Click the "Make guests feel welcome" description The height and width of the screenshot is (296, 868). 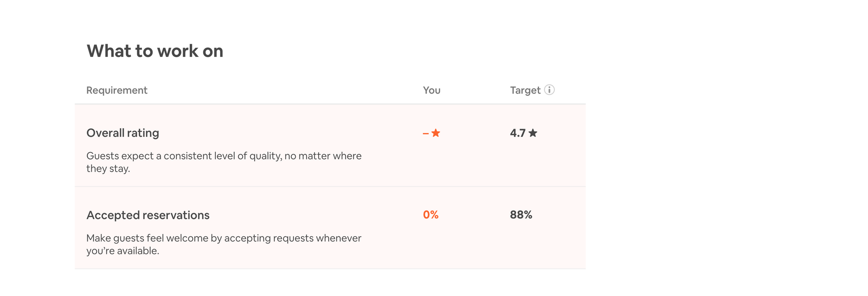[224, 238]
